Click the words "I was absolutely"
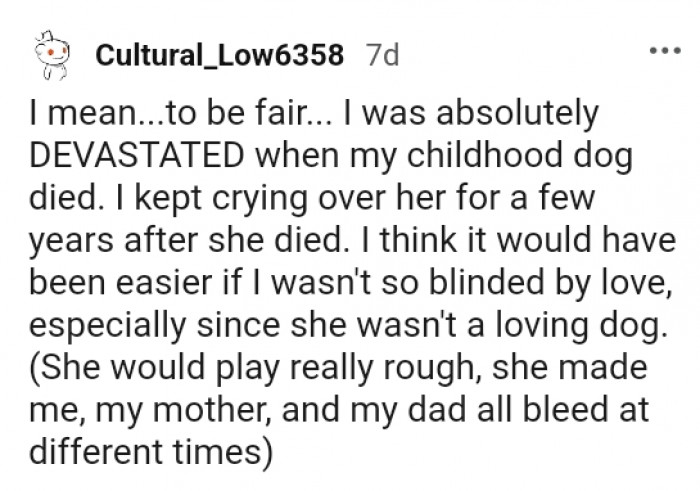The width and height of the screenshot is (700, 491). click(470, 113)
